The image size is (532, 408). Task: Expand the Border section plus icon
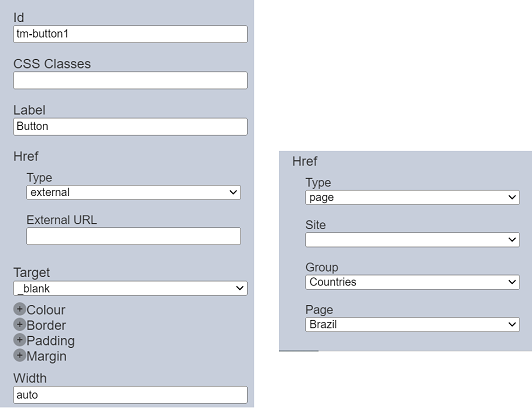pos(20,325)
